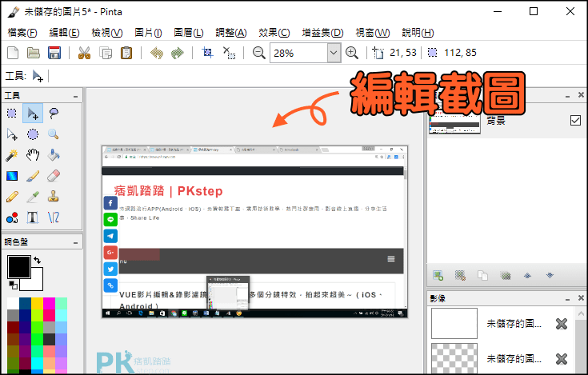Image resolution: width=588 pixels, height=375 pixels.
Task: Minimize the layers panel
Action: [568, 96]
